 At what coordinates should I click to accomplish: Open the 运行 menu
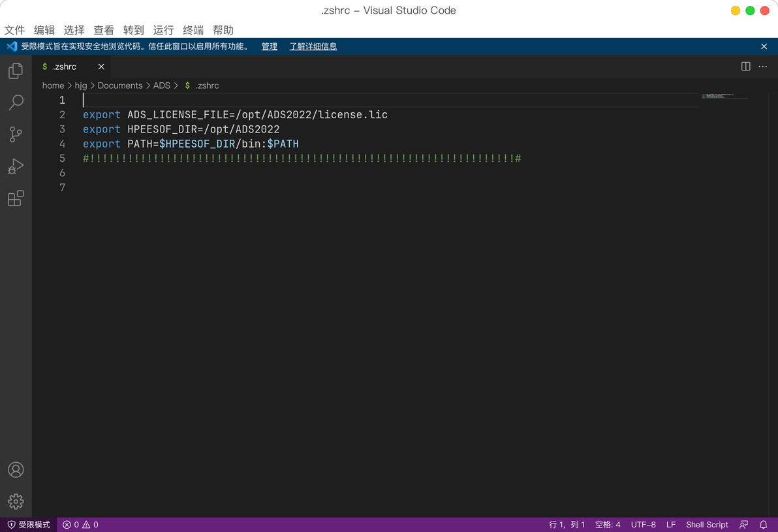click(x=163, y=30)
